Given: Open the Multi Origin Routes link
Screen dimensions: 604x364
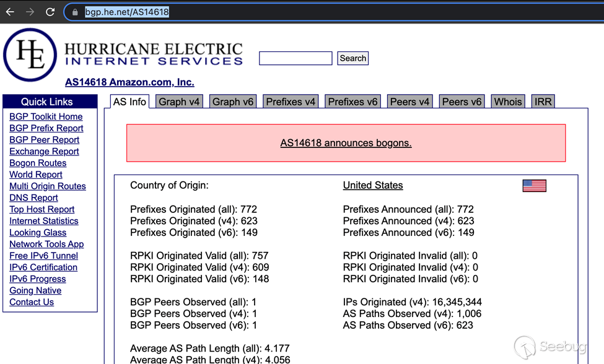Looking at the screenshot, I should point(48,186).
